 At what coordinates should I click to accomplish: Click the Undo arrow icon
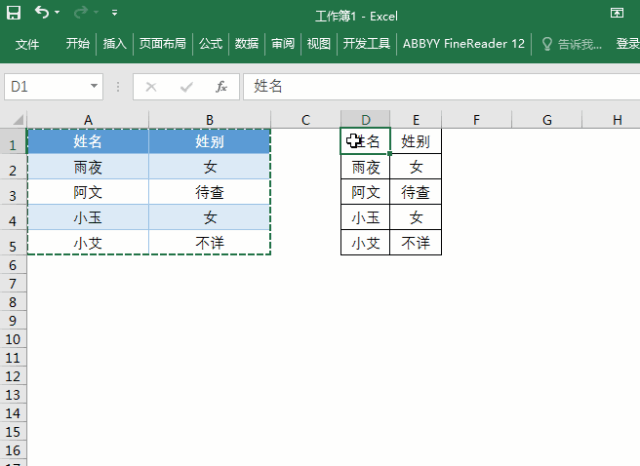click(42, 12)
